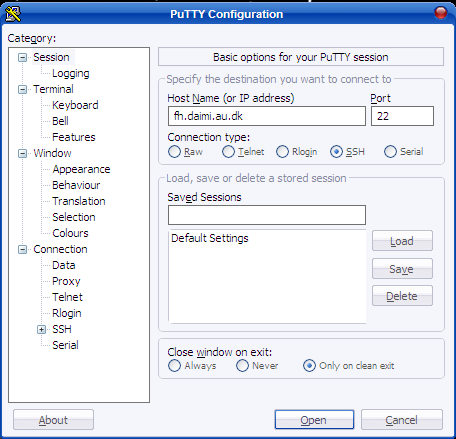Click the Save session button
Image resolution: width=456 pixels, height=439 pixels.
[402, 269]
